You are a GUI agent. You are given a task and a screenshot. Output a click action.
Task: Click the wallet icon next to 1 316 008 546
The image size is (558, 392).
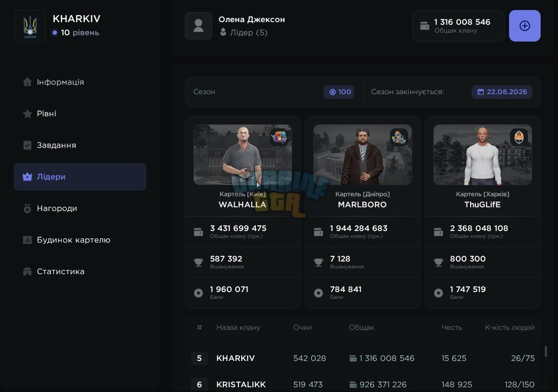click(x=424, y=26)
